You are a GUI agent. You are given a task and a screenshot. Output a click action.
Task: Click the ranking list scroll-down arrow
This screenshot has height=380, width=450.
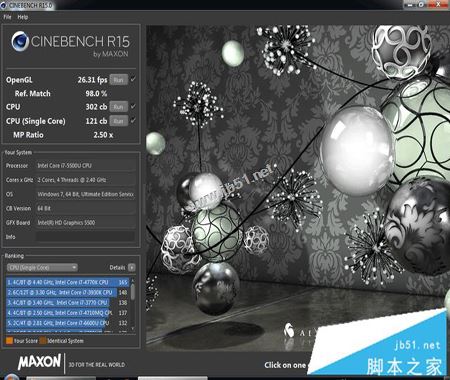coord(133,328)
